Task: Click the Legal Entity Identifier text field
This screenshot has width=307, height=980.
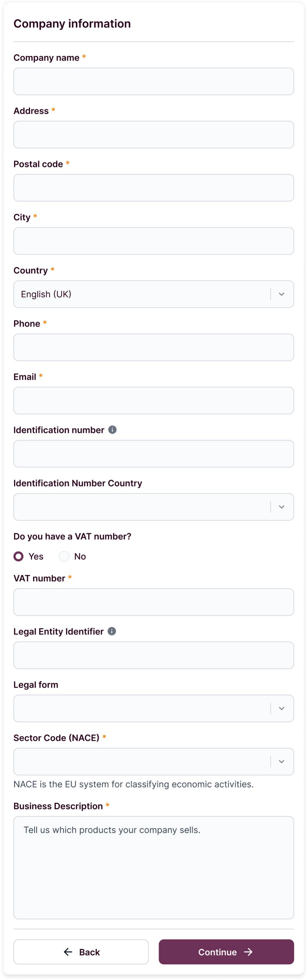Action: (153, 656)
